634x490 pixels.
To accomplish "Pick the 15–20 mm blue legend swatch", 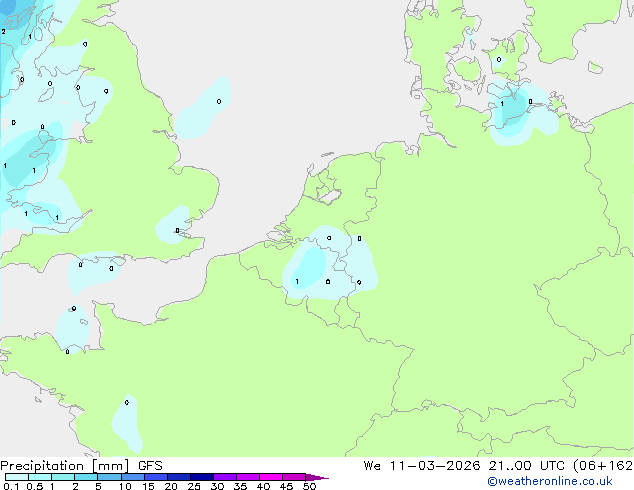I will (156, 477).
